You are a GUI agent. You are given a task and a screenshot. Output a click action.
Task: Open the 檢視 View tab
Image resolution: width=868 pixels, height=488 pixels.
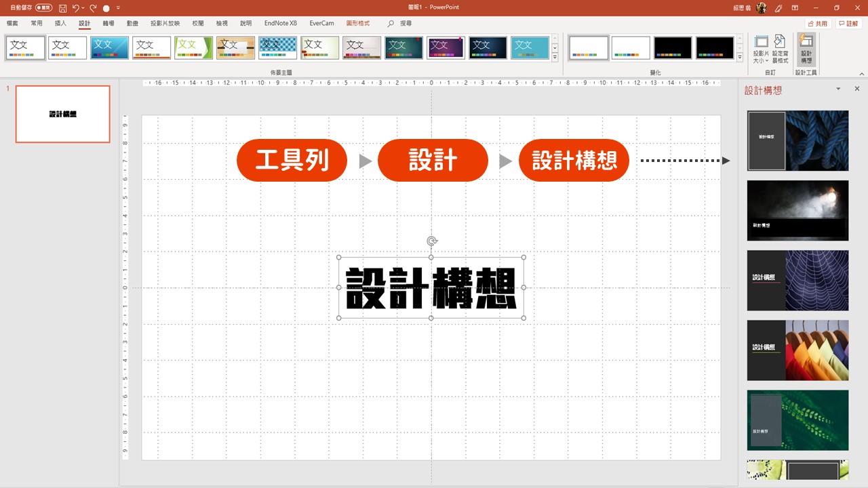pos(222,23)
